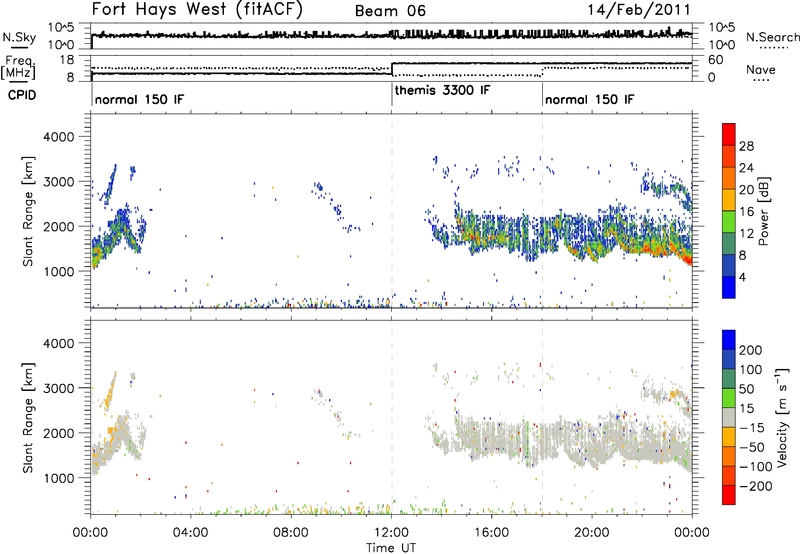The image size is (800, 554).
Task: Click the 'Fort Hays West (fitACF)' title
Action: click(x=197, y=9)
